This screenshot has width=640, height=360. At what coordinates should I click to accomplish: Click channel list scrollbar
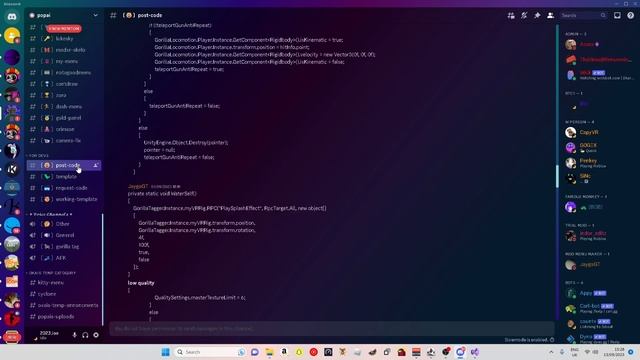(102, 269)
